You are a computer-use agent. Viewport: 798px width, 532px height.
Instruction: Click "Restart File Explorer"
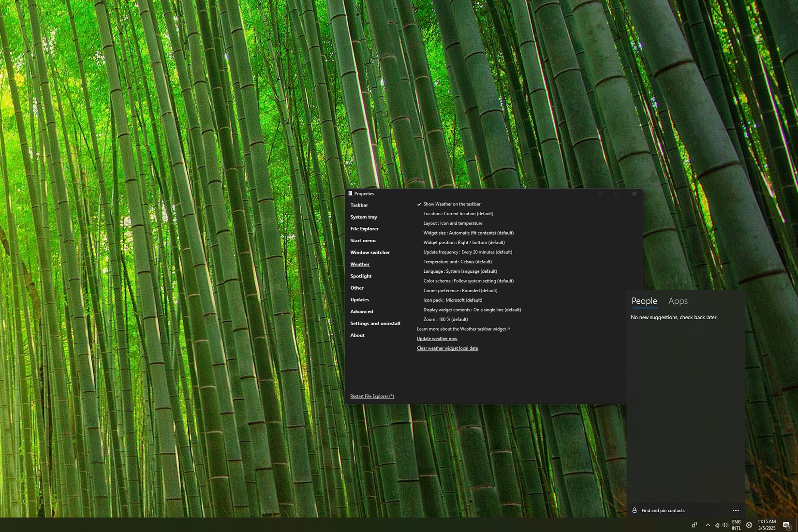[372, 396]
